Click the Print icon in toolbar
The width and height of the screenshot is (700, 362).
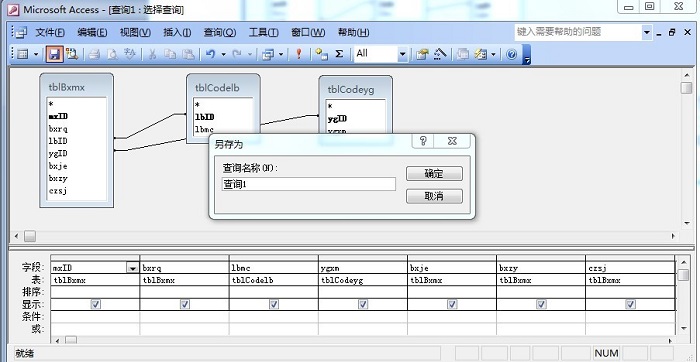pyautogui.click(x=94, y=54)
